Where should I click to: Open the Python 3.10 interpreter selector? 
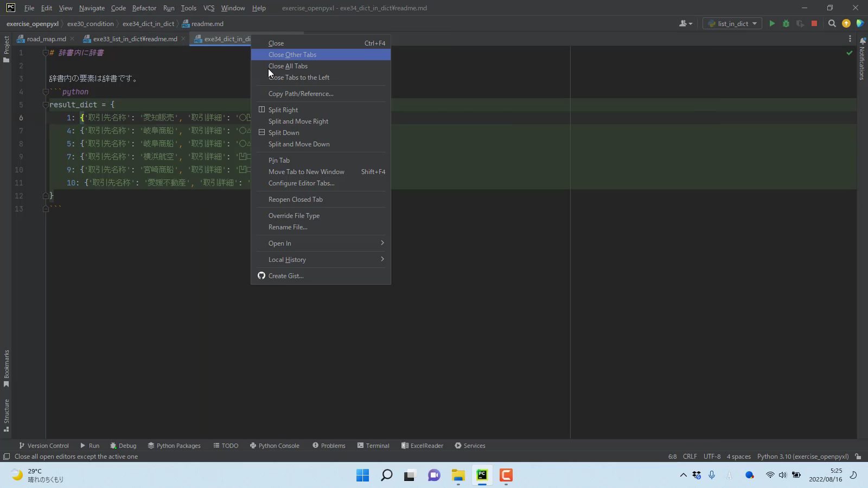point(802,457)
